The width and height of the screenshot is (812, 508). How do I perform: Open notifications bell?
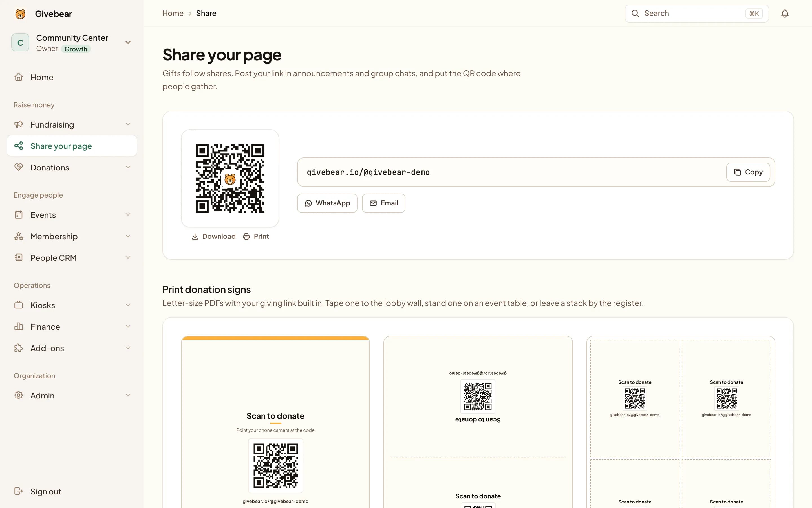click(x=784, y=14)
